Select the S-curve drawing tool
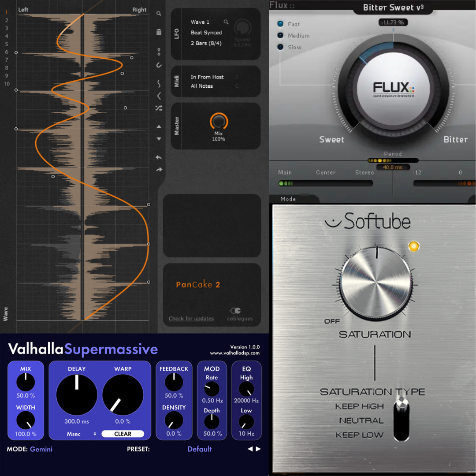This screenshot has height=476, width=476. [x=159, y=83]
